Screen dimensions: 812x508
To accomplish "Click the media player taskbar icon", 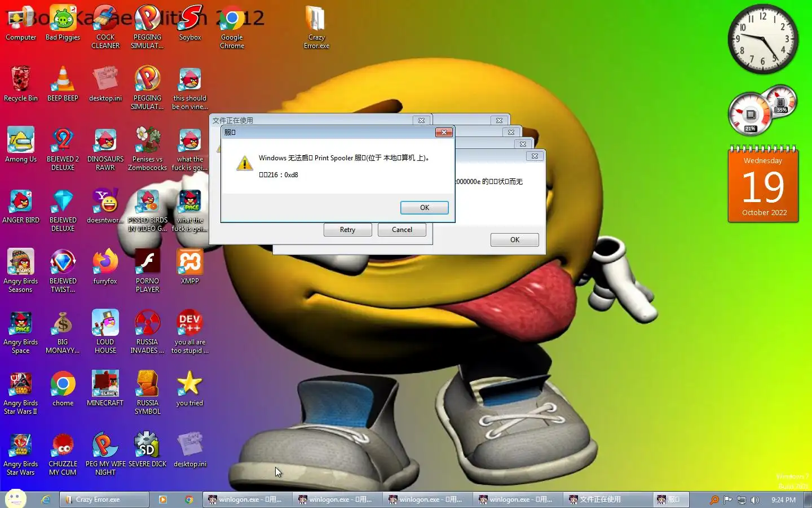I will point(162,500).
